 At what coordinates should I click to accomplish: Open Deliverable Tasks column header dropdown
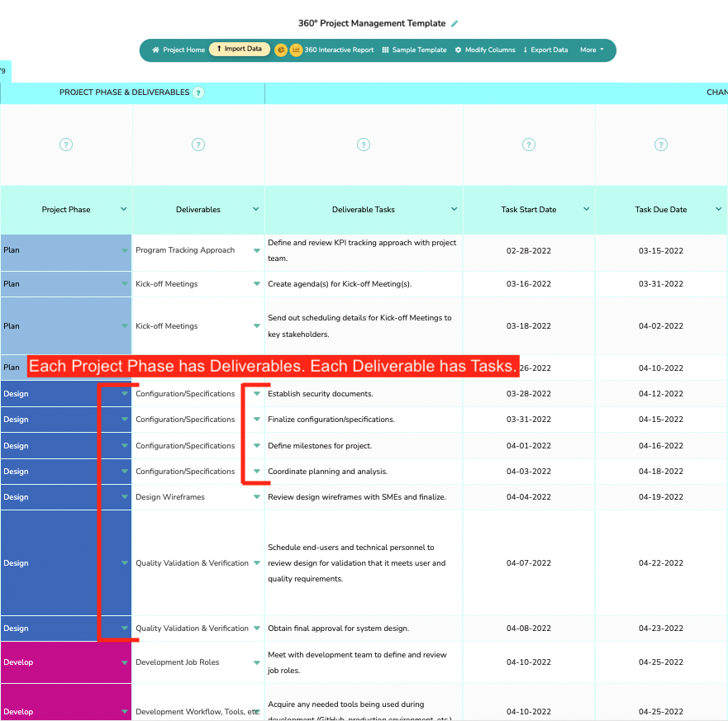pyautogui.click(x=454, y=209)
